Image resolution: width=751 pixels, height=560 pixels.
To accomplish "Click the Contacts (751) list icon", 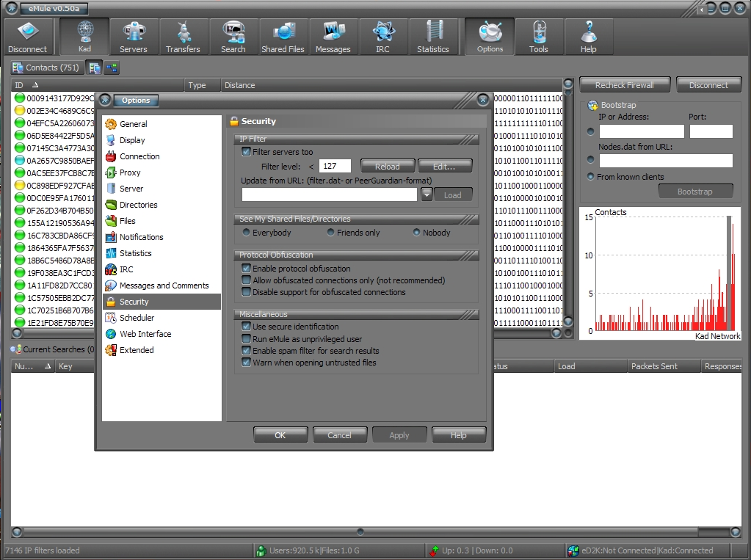I will (18, 68).
